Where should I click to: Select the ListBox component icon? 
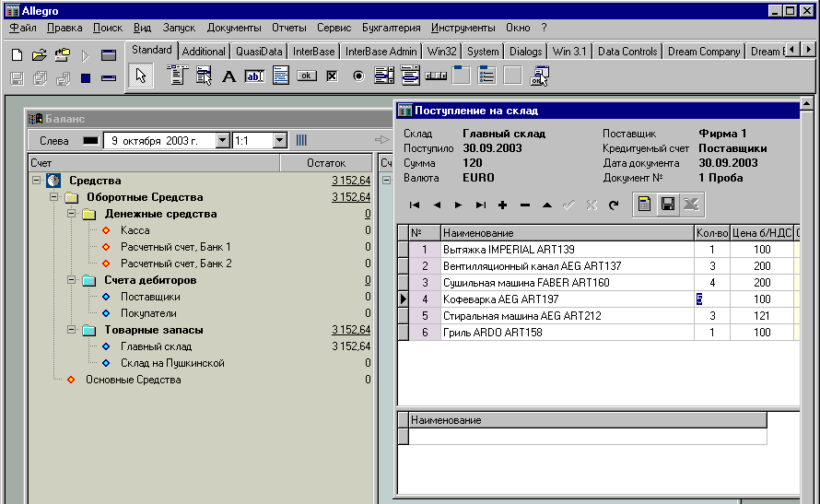(384, 76)
